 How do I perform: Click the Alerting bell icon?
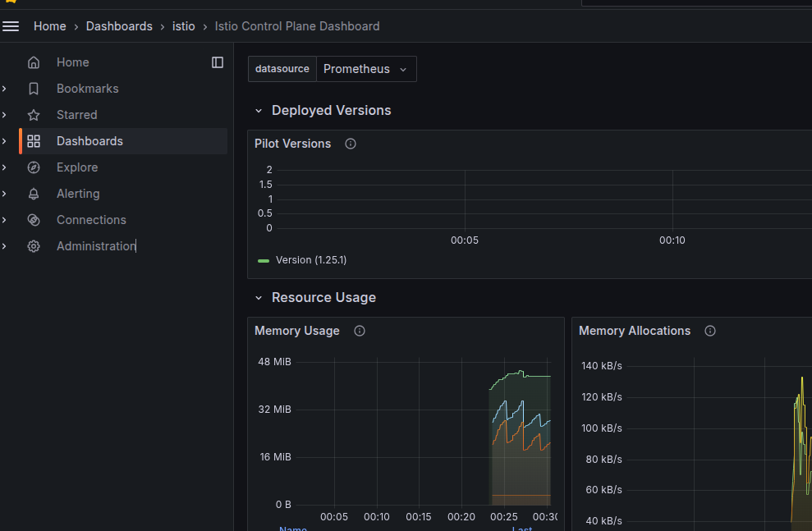click(34, 194)
